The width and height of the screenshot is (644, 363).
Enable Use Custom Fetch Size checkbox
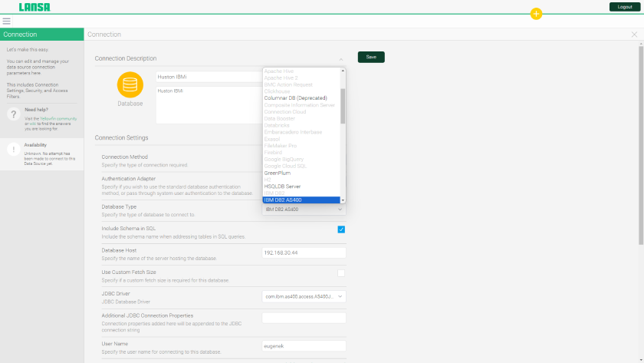point(341,273)
